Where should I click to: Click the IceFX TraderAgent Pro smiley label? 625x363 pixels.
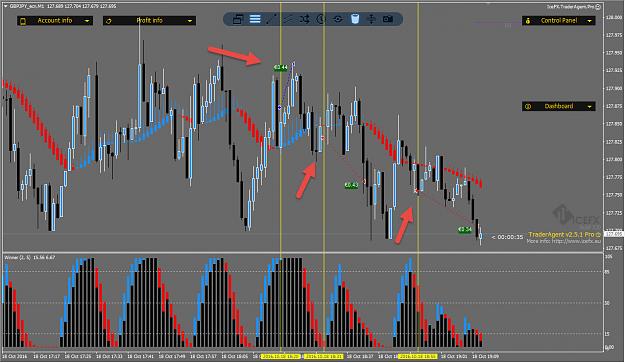(x=574, y=6)
